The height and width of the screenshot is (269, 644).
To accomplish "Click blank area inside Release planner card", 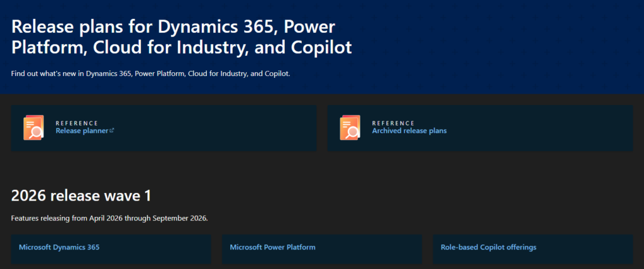I will 220,128.
